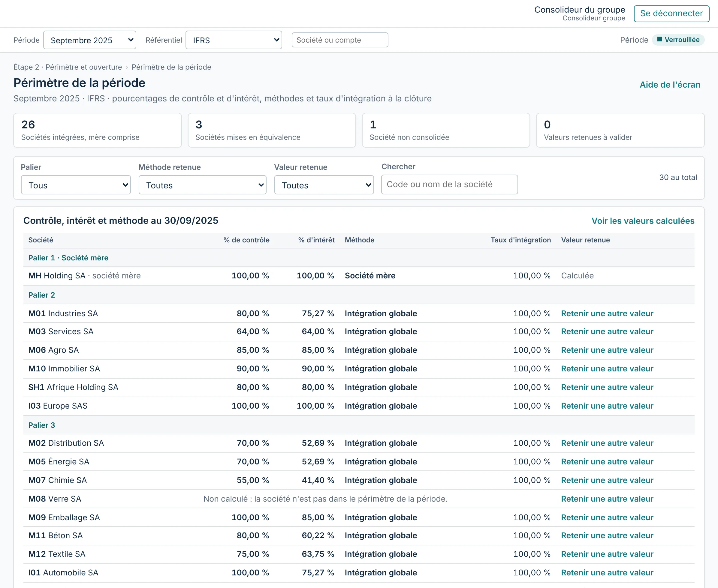The image size is (718, 588).
Task: Click the Verrouillée period status badge
Action: pos(678,40)
